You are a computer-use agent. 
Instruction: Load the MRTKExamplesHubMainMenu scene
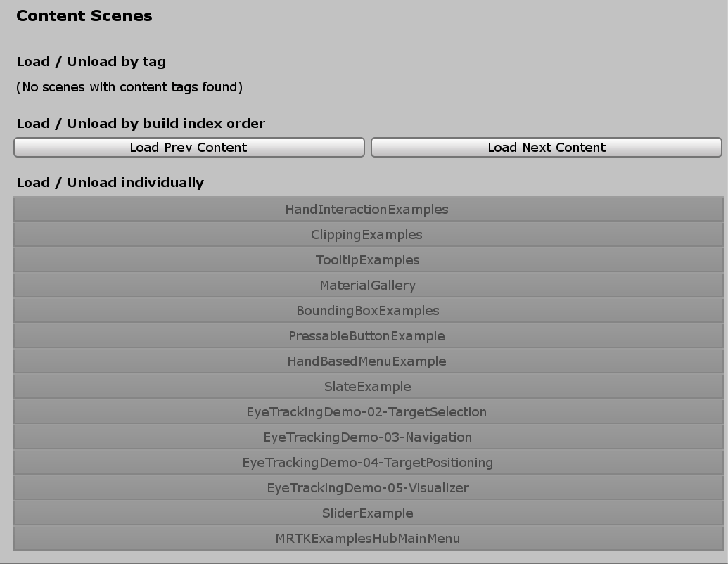[366, 538]
